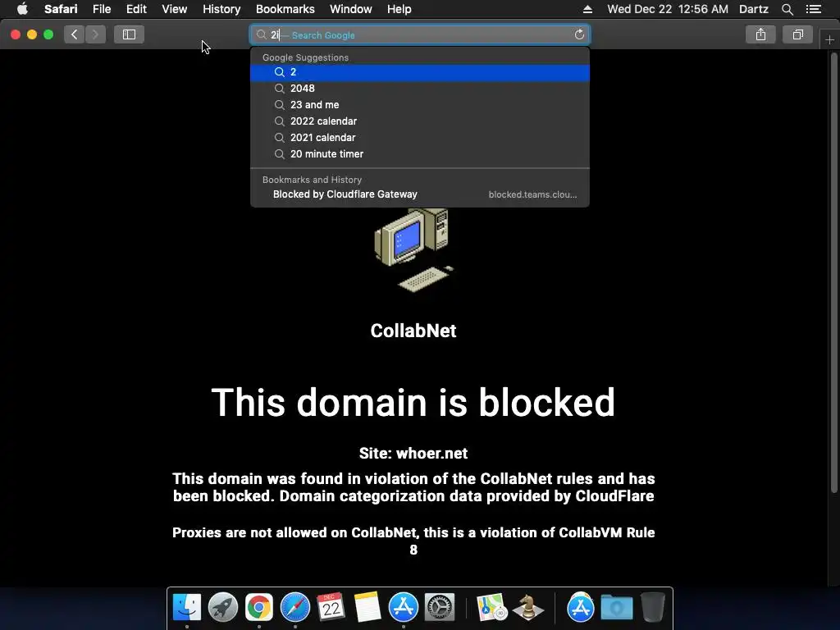Open the Bookmarks menu
The image size is (840, 630).
[285, 9]
